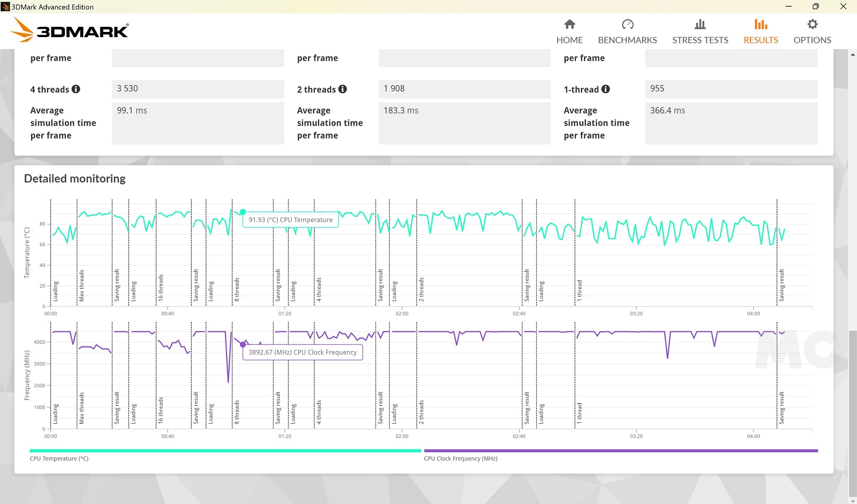Click the 1-thread score field 955
Viewport: 857px width, 504px height.
point(731,89)
